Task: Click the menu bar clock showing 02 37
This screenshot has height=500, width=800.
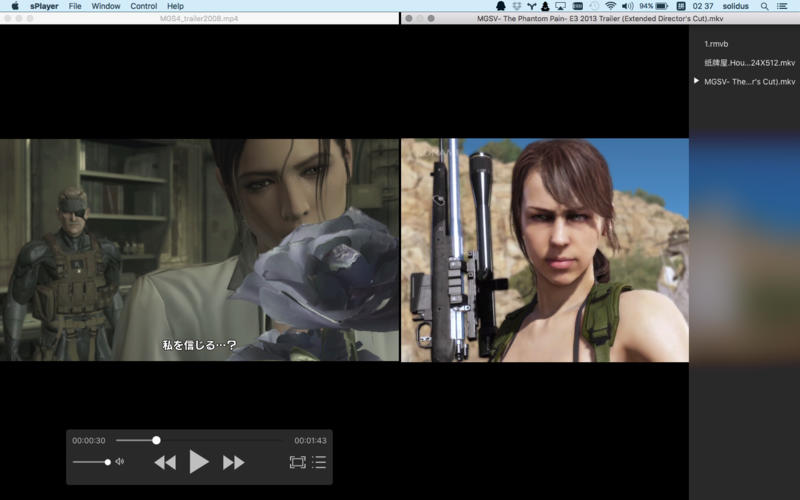Action: [703, 6]
